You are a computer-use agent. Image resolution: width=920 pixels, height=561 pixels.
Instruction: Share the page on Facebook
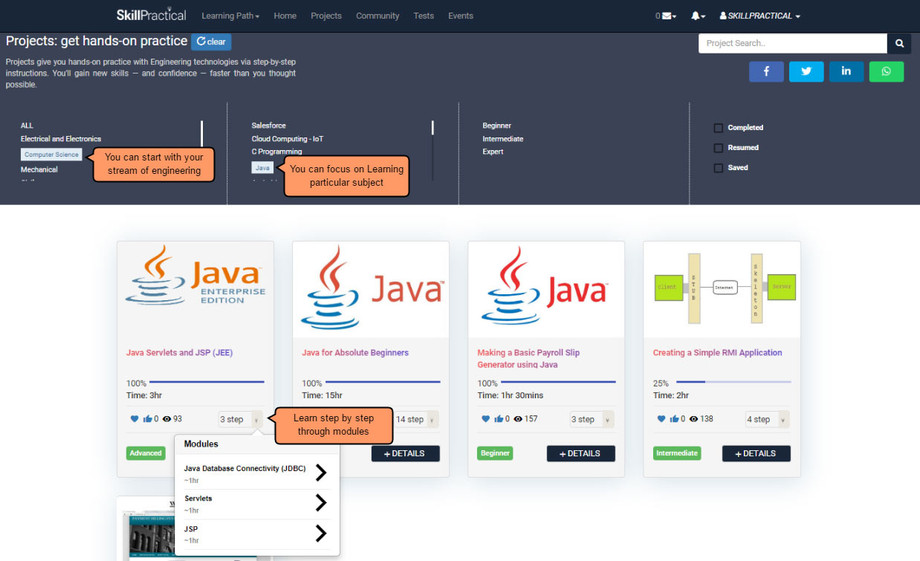click(x=766, y=71)
